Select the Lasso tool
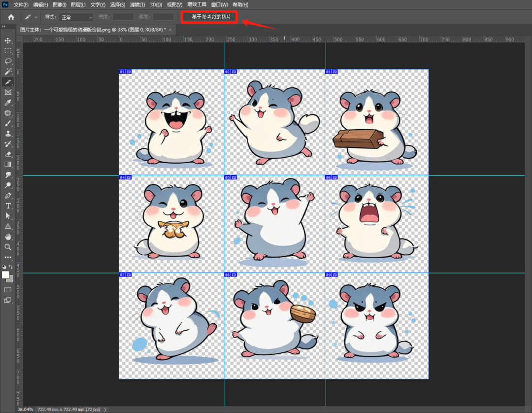The width and height of the screenshot is (532, 413). tap(8, 62)
